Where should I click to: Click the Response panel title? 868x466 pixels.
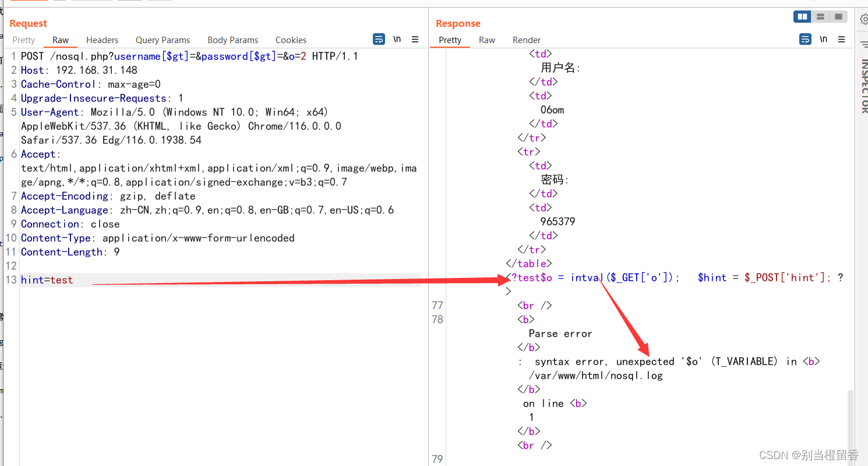(x=458, y=23)
